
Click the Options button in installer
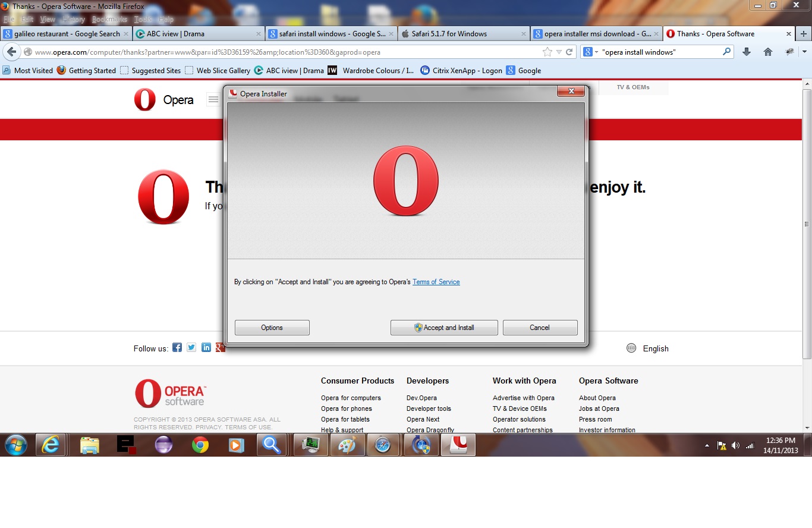[x=272, y=328]
